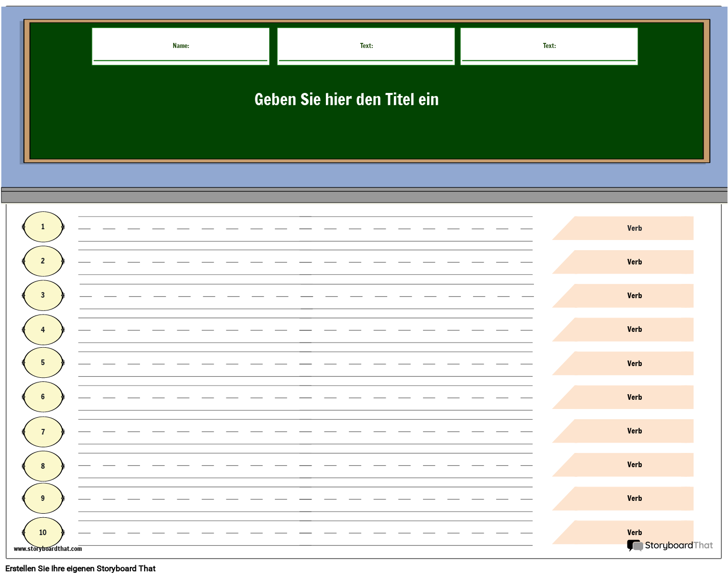Screen dimensions: 728x578
Task: Open the first Text: box on the chalkboard
Action: [365, 45]
